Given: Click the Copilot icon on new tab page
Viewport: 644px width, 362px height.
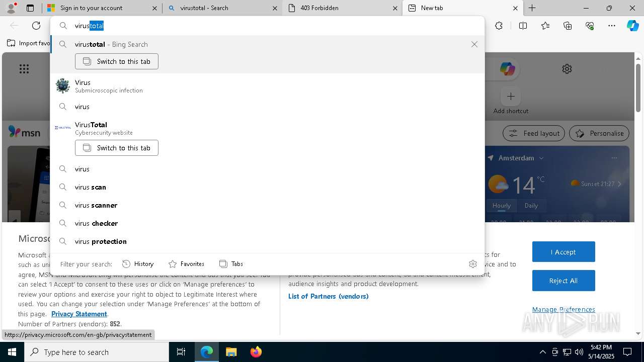Looking at the screenshot, I should 507,69.
